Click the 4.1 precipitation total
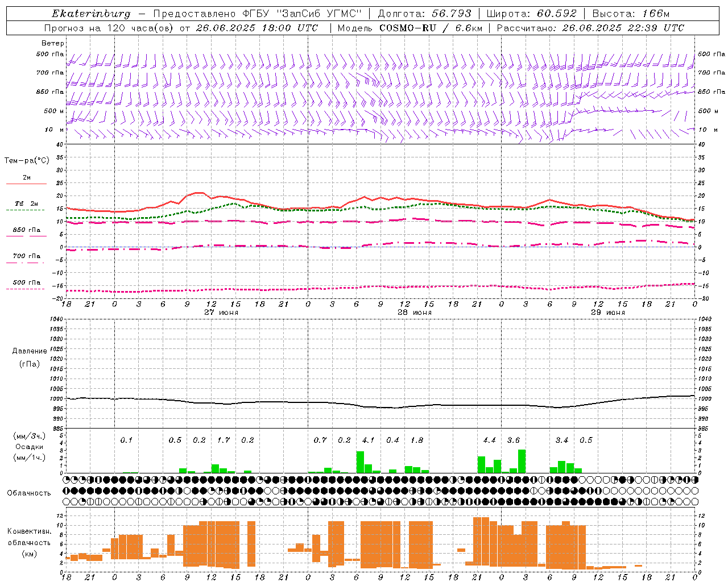The height and width of the screenshot is (582, 728). pyautogui.click(x=369, y=440)
